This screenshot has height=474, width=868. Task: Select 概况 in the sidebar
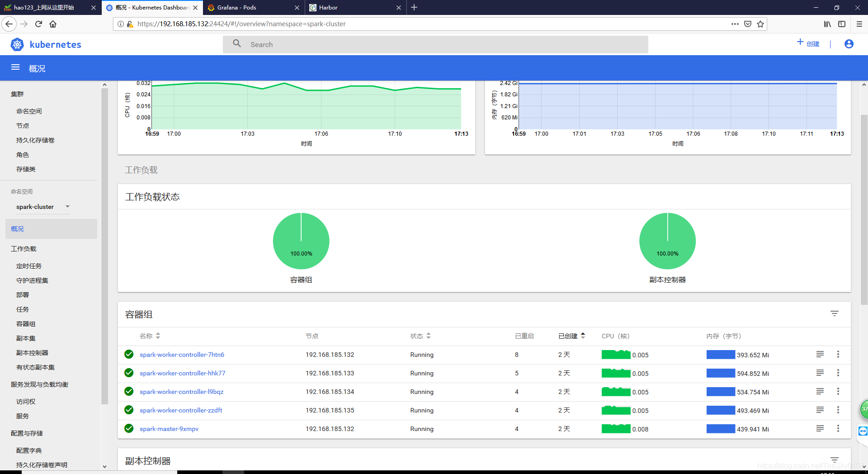(x=51, y=229)
